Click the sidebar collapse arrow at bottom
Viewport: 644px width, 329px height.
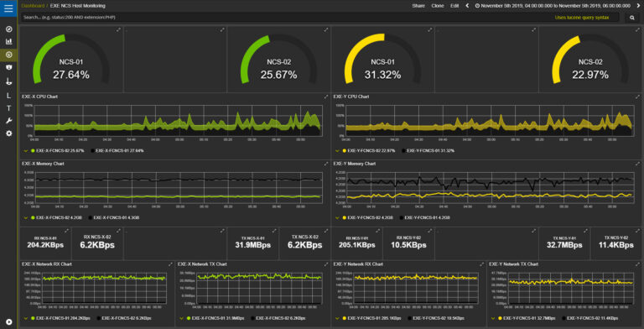8,321
